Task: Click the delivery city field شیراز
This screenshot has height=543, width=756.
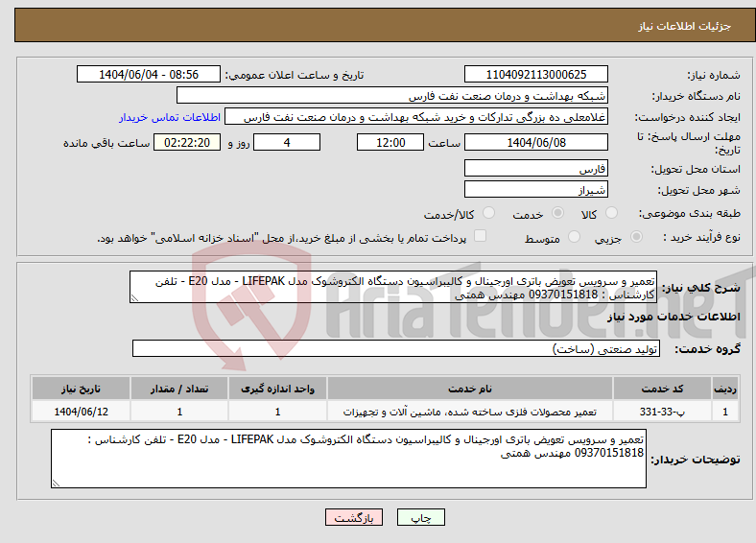Action: pos(535,189)
